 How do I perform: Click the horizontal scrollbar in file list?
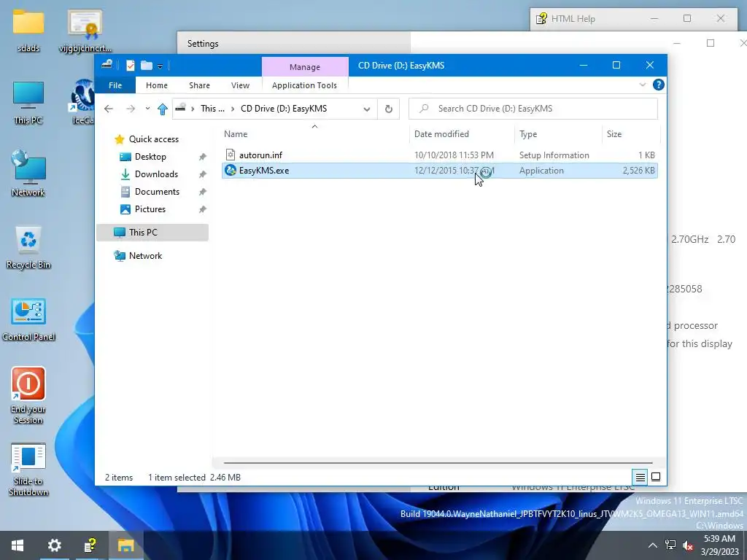pos(438,462)
